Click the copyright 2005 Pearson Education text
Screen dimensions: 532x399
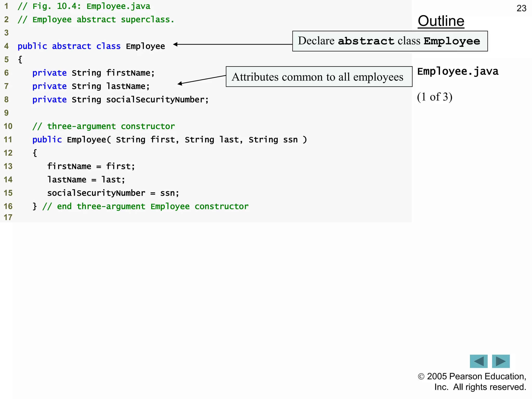click(472, 382)
